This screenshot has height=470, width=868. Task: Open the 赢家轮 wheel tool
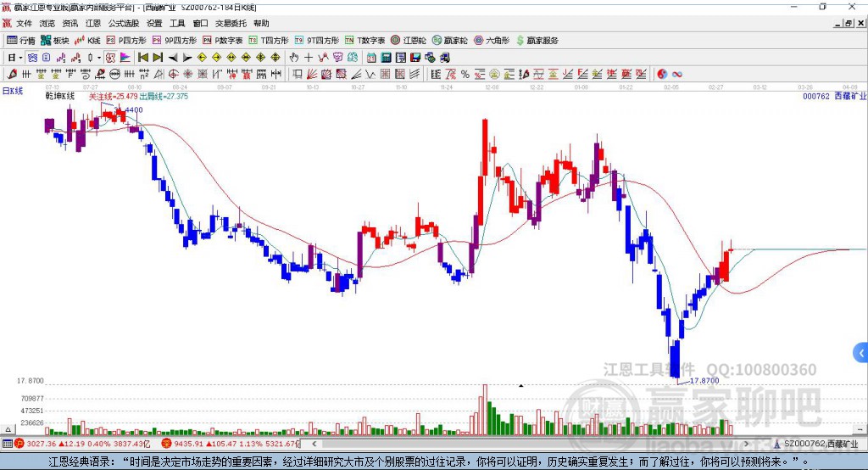tap(449, 41)
